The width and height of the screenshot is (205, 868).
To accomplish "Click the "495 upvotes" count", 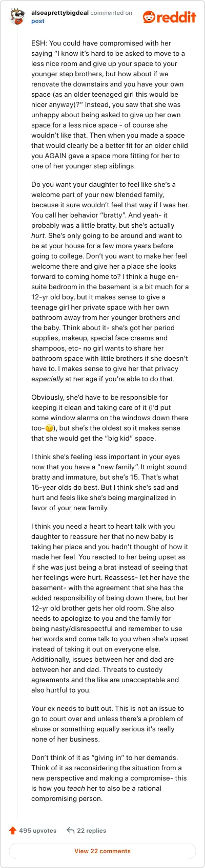I will 37,830.
